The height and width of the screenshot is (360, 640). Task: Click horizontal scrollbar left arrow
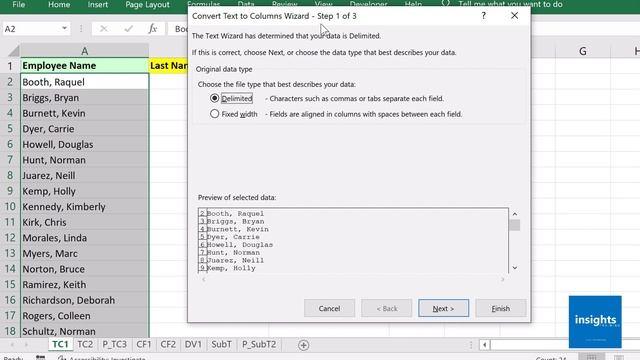click(x=484, y=345)
